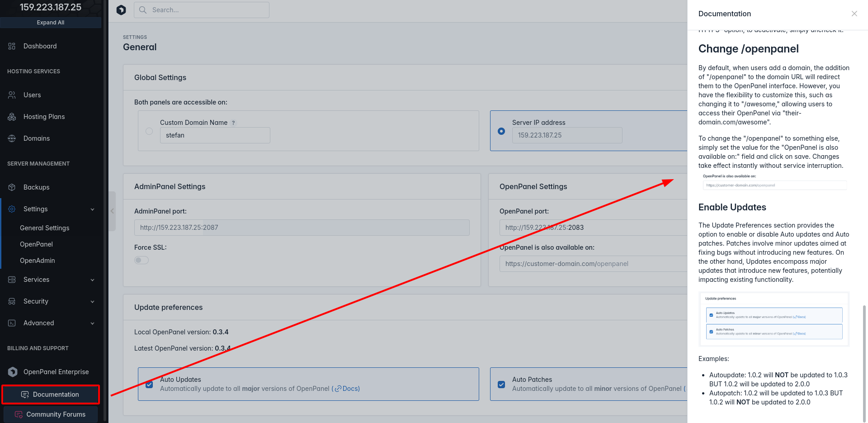Viewport: 868px width, 423px height.
Task: Click the help question mark beside Custom Domain Name
Action: (233, 123)
